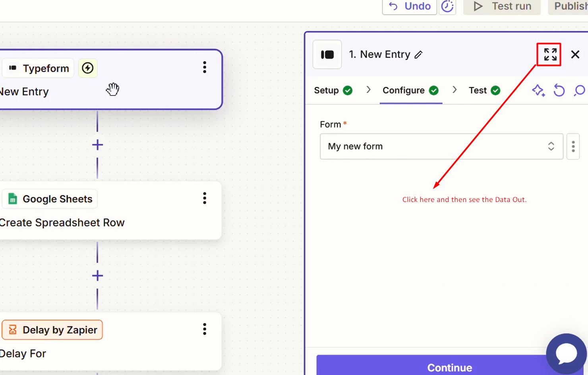Screen dimensions: 588x375
Task: Open the options menu beside Form field
Action: [573, 146]
